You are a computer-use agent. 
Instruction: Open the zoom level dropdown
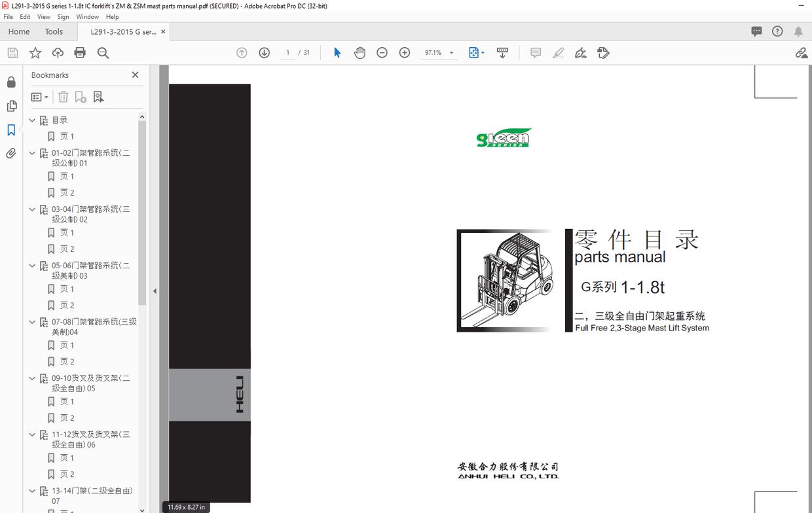coord(451,53)
